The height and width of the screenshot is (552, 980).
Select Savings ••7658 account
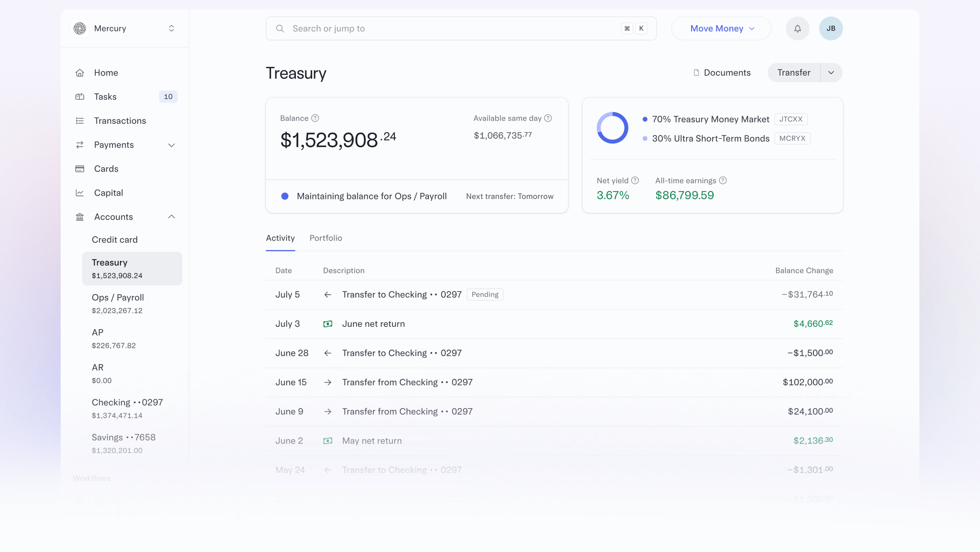pyautogui.click(x=124, y=444)
